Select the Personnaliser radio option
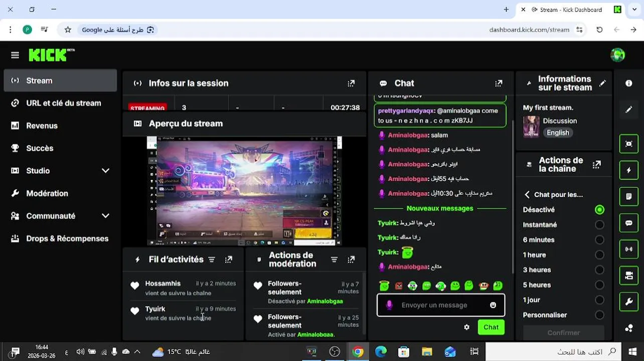Screen dimensions: 644x361 click(599, 315)
